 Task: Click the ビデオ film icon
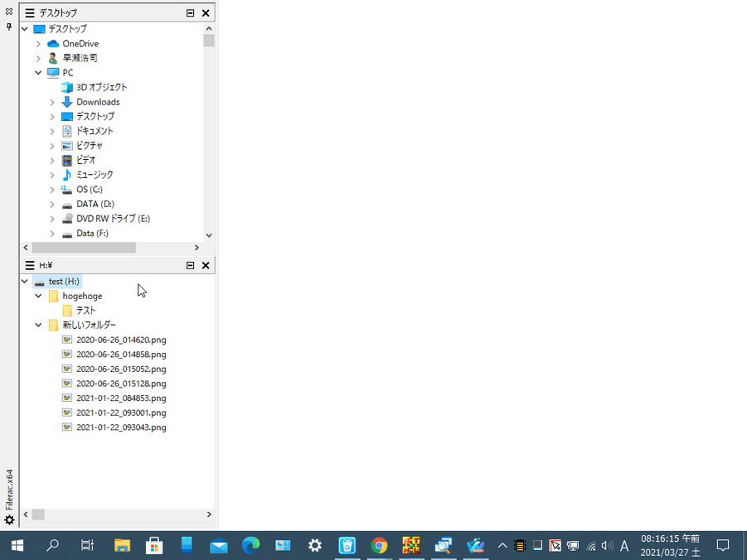[67, 161]
